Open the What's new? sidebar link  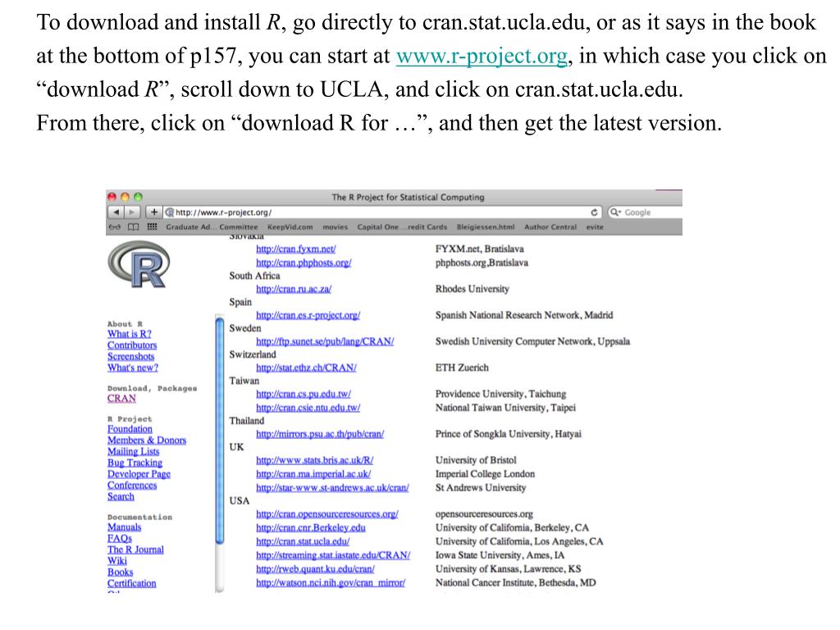point(132,367)
